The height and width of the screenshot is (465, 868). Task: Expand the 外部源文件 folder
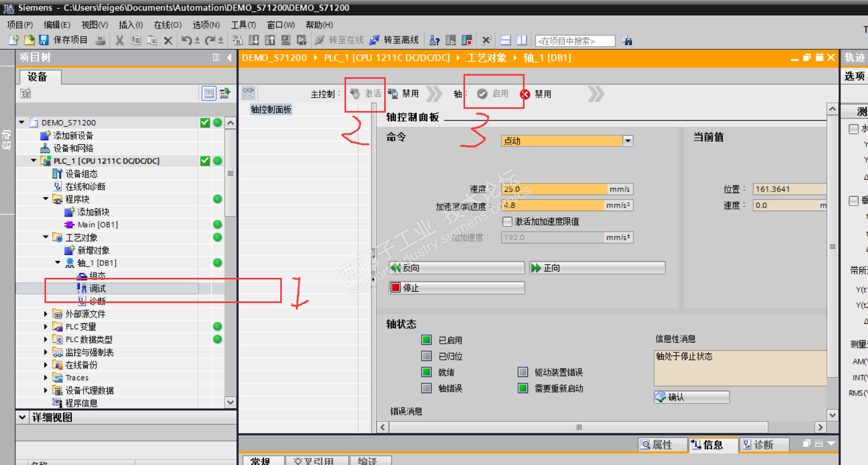(46, 314)
